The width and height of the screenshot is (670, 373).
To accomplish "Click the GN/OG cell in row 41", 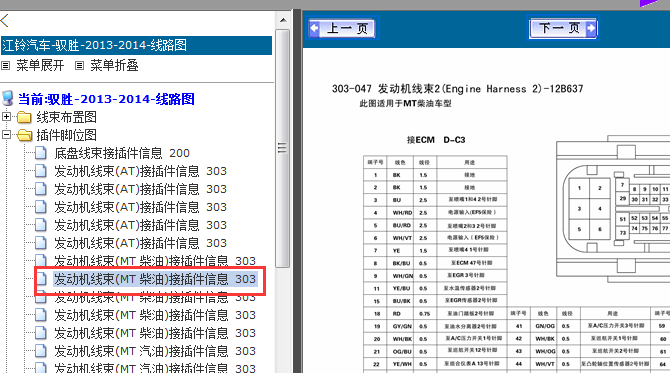I will pos(545,326).
